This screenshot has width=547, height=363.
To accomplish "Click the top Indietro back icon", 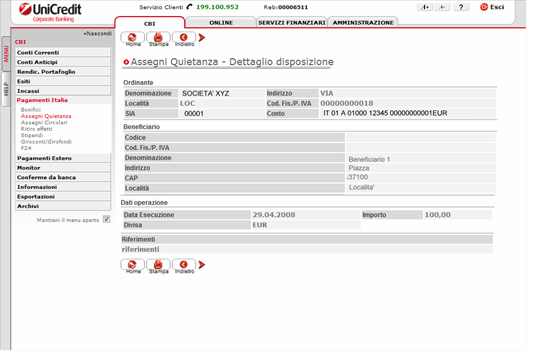I will point(184,38).
